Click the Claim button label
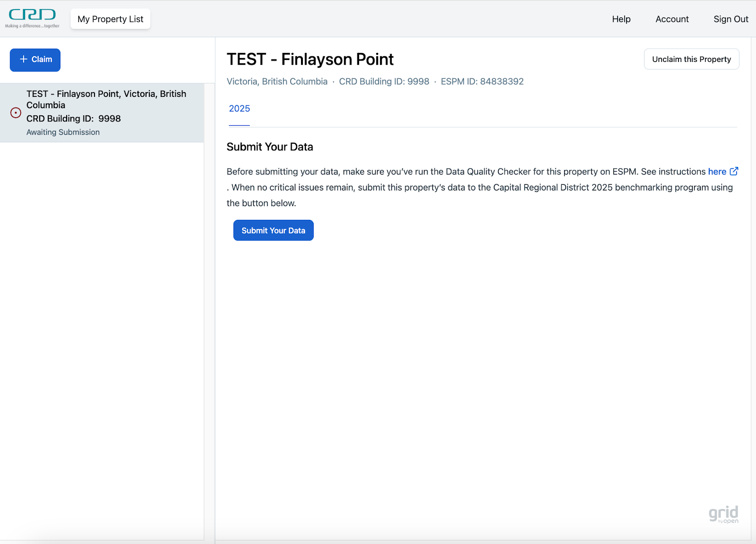Viewport: 756px width, 544px height. click(x=42, y=60)
